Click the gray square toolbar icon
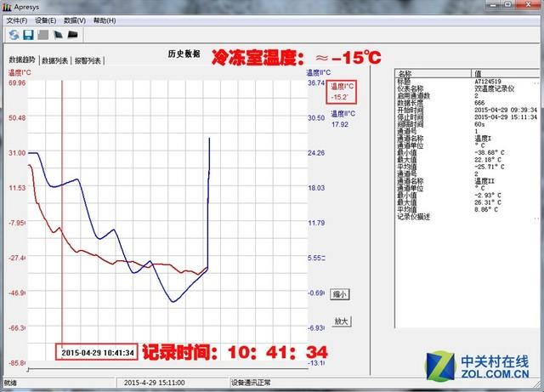This screenshot has width=544, height=392. [x=43, y=35]
